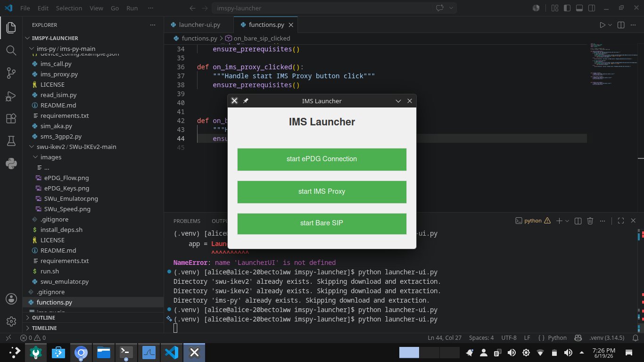The height and width of the screenshot is (362, 644).
Task: Split the editor to the right
Action: click(x=621, y=25)
